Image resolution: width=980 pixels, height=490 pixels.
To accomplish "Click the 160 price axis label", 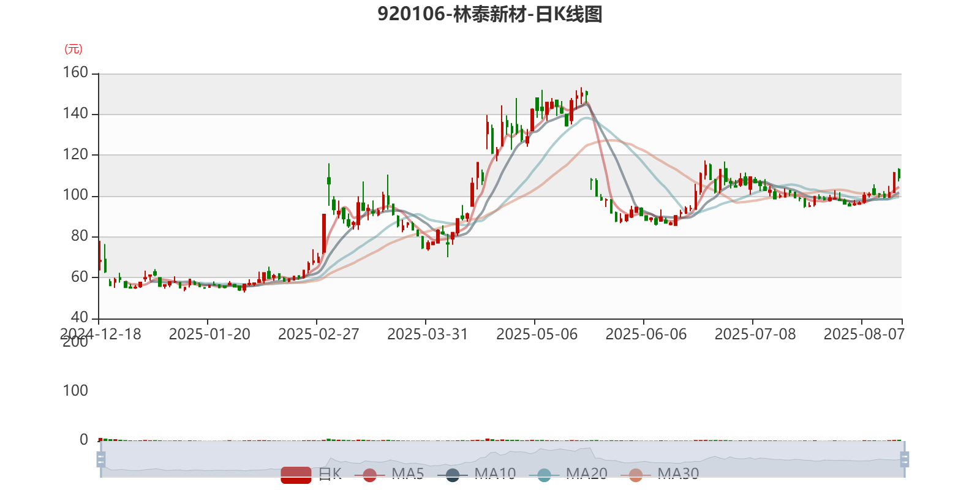I will (x=75, y=73).
